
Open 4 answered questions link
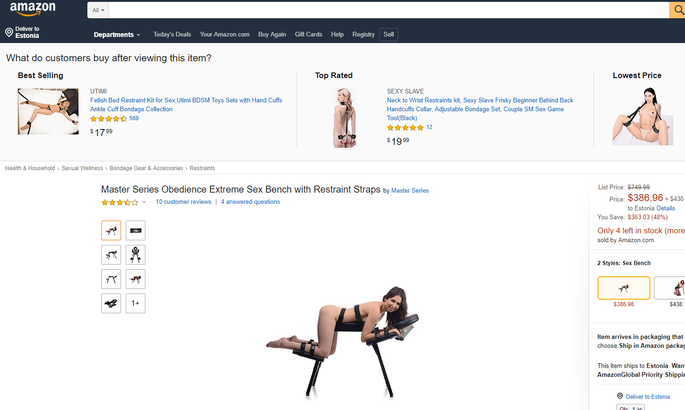[x=250, y=202]
